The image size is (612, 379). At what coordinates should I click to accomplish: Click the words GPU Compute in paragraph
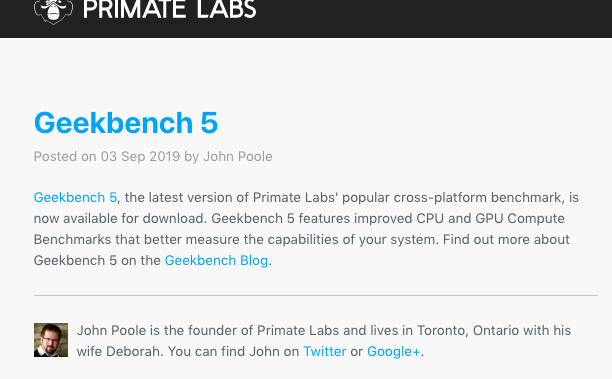point(520,219)
